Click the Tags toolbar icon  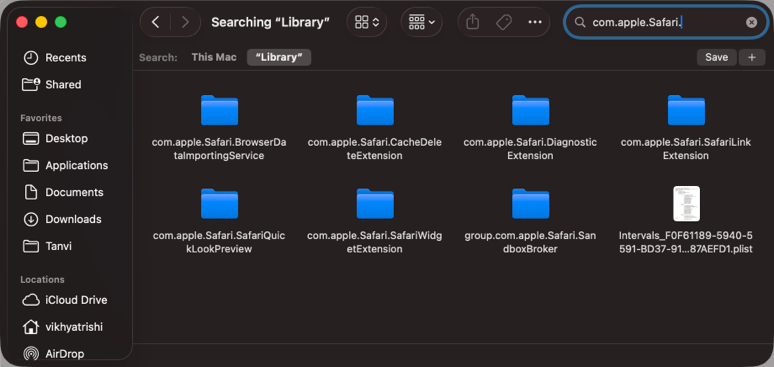pos(503,22)
